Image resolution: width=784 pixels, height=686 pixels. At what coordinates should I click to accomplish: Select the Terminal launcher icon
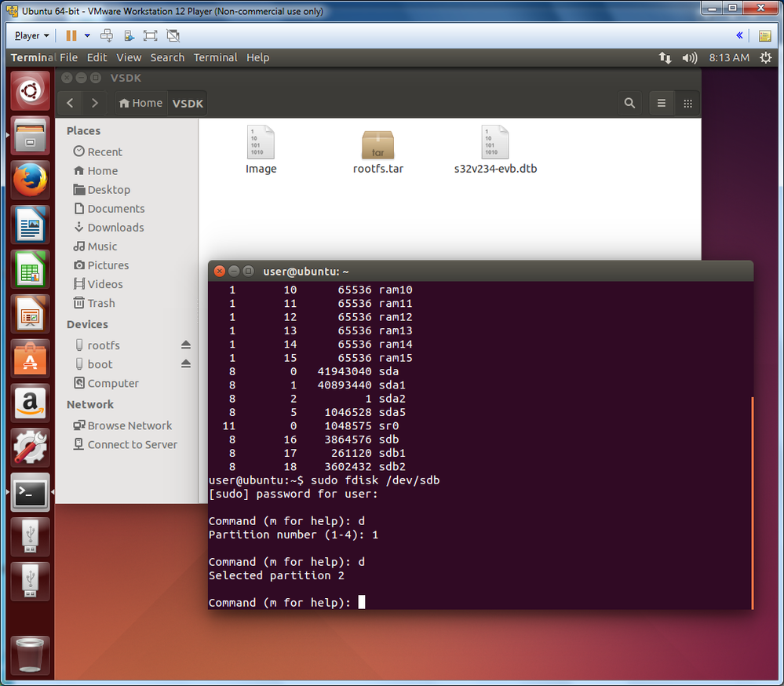(x=30, y=492)
